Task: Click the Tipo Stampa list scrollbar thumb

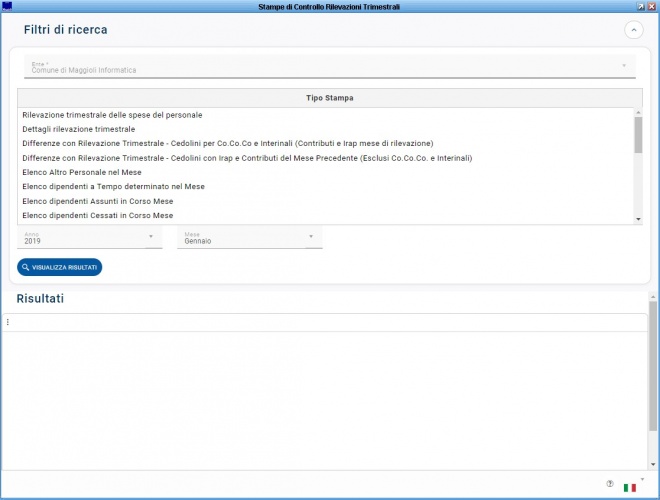Action: pos(638,135)
